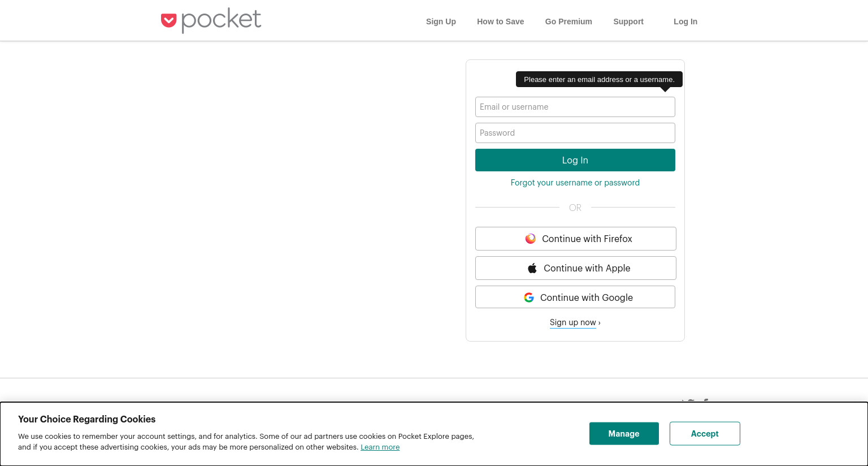Screen dimensions: 868x466
Task: Open the cookie Learn more link
Action: (380, 447)
